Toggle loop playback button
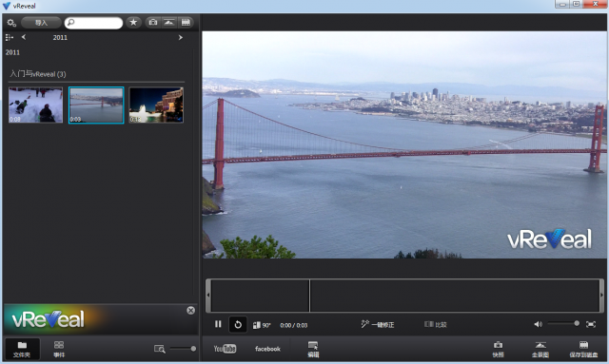This screenshot has height=364, width=609. [238, 324]
